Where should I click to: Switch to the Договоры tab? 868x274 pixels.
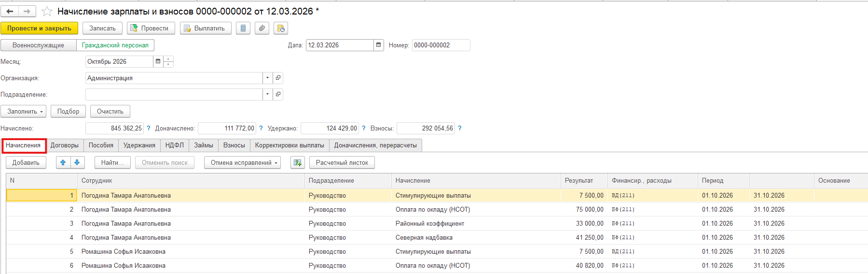[x=65, y=145]
